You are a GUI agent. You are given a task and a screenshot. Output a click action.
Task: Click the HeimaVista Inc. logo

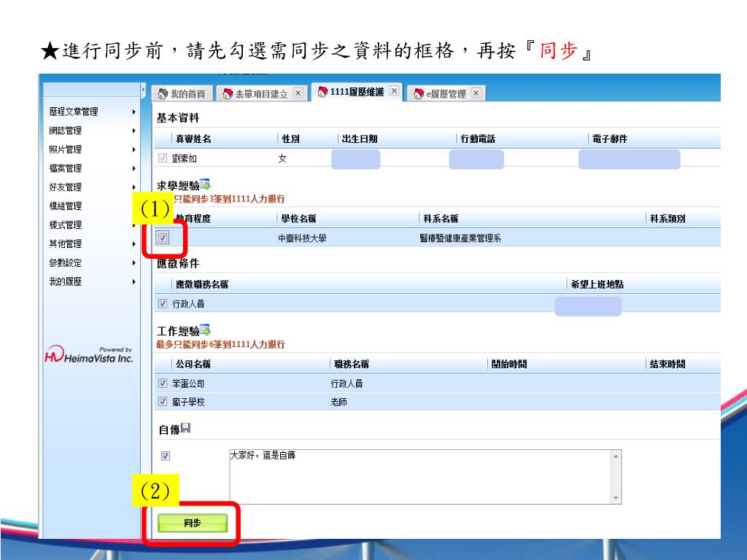(89, 355)
